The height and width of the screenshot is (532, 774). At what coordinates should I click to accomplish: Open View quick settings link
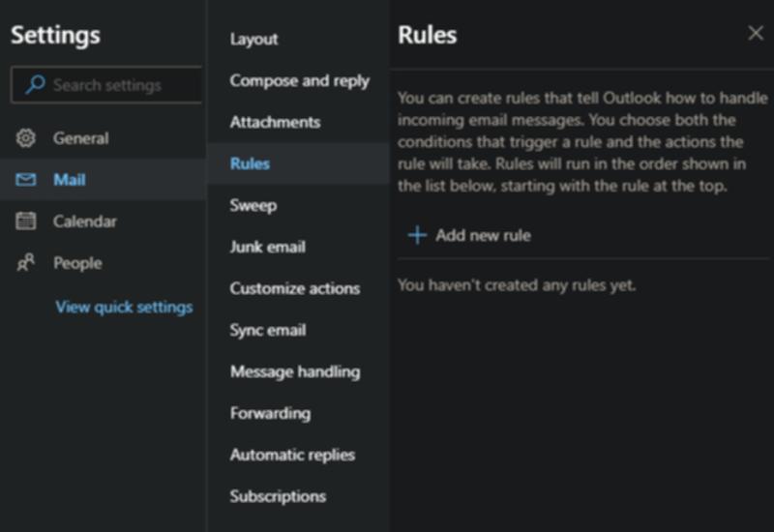point(124,308)
